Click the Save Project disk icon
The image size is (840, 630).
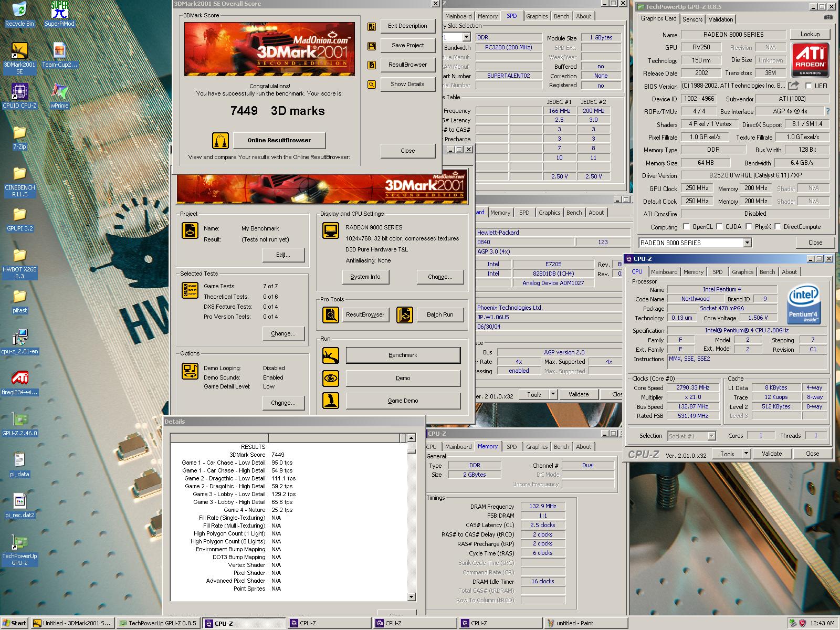tap(372, 46)
